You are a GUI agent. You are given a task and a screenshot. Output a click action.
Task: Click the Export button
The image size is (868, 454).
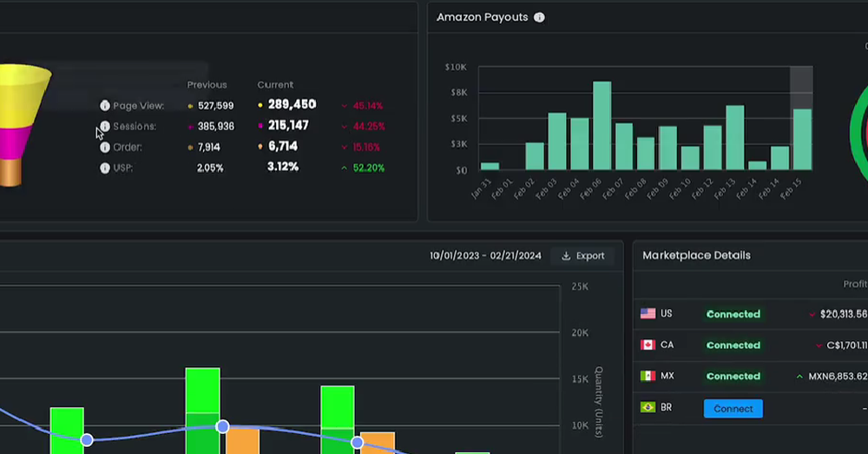[x=583, y=256]
